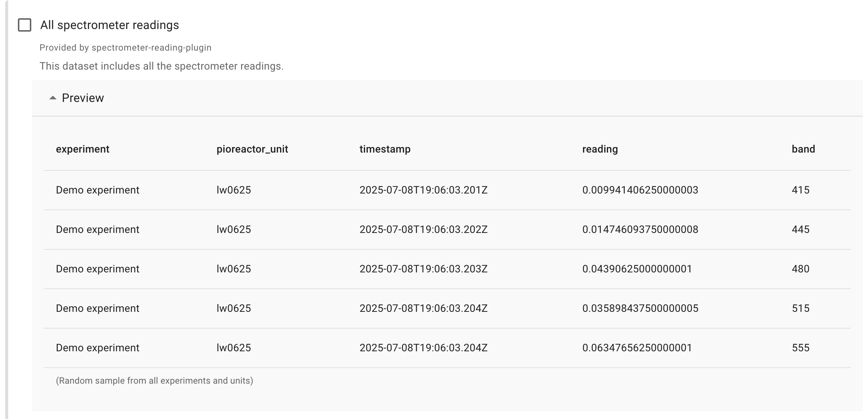Select Demo experiment in band 515 row
Image resolution: width=868 pixels, height=419 pixels.
pyautogui.click(x=98, y=308)
